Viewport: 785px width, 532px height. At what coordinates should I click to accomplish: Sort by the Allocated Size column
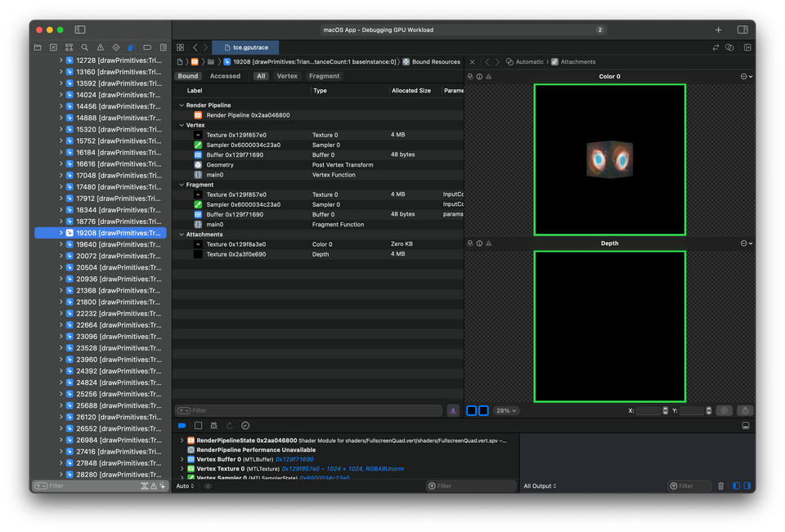click(411, 91)
